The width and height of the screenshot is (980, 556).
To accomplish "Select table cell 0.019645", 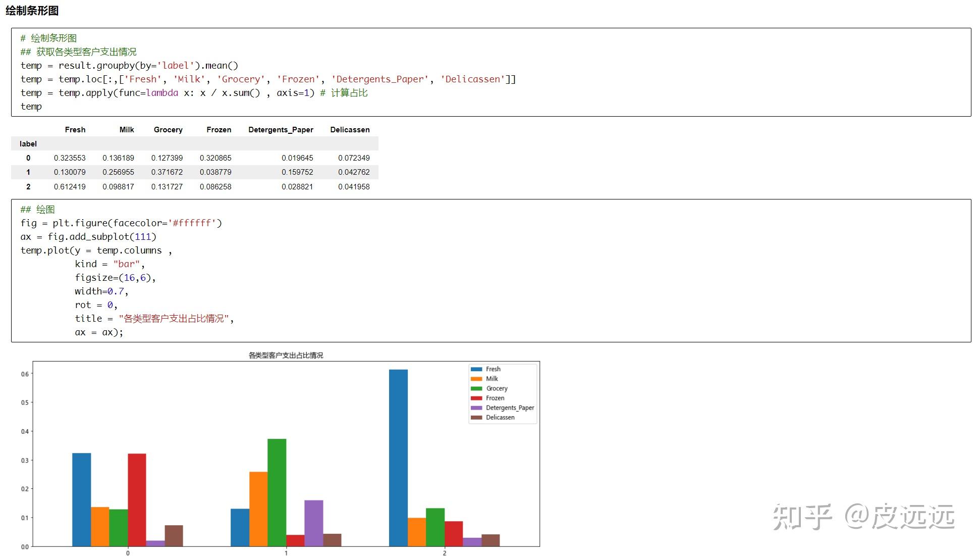I will click(297, 158).
